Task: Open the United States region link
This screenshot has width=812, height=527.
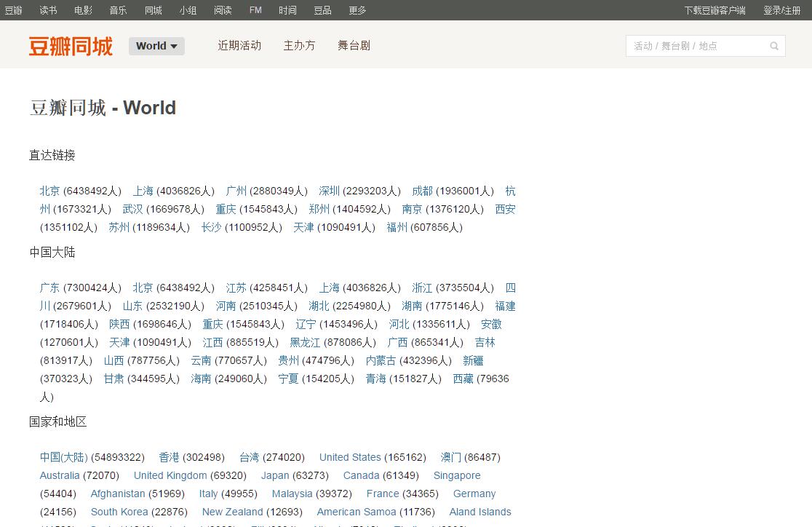Action: click(x=350, y=457)
